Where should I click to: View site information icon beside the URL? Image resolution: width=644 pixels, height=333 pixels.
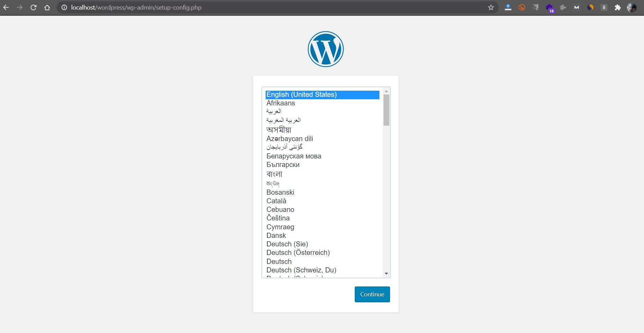pos(64,8)
